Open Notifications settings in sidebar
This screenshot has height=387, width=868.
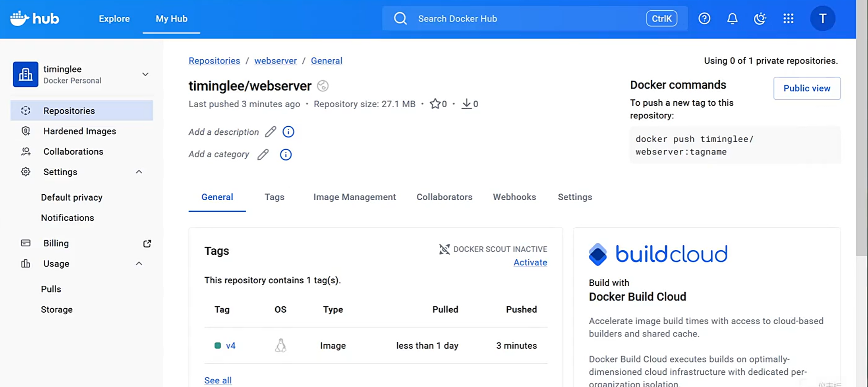(68, 218)
